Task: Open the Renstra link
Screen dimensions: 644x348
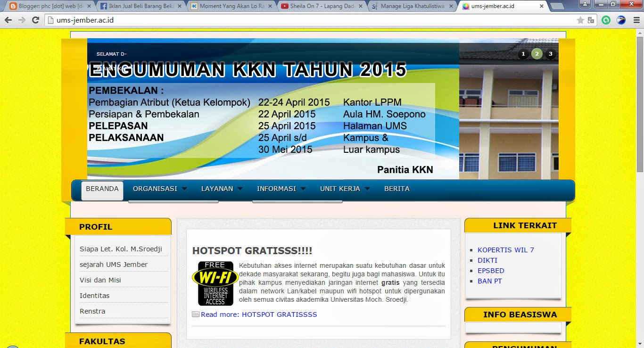Action: 92,311
